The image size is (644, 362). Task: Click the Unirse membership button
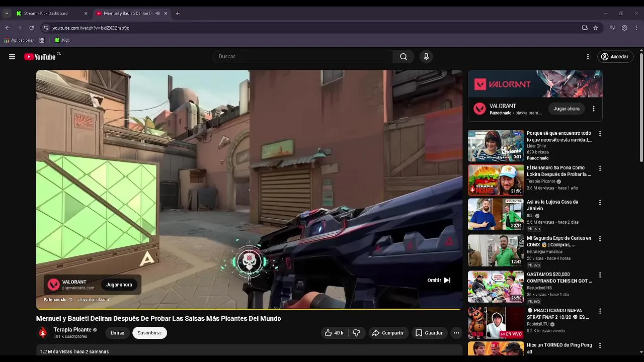(117, 333)
